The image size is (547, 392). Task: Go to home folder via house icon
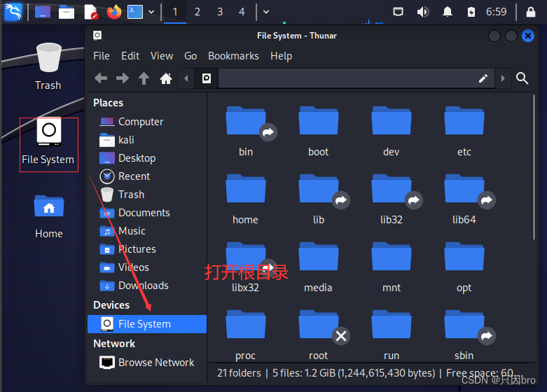[x=166, y=78]
